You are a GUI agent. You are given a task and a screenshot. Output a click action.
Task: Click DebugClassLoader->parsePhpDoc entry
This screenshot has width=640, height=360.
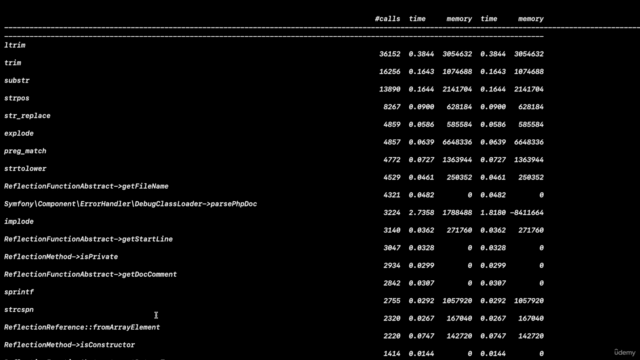tap(131, 204)
